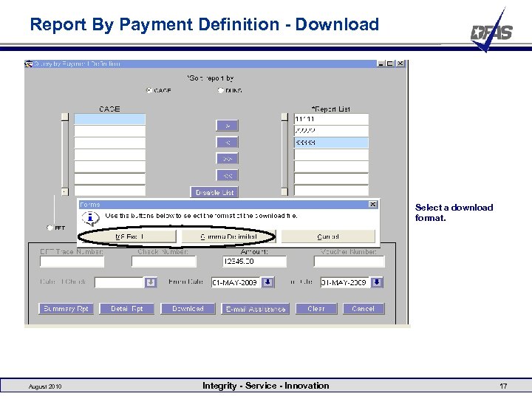Select 11111 in the Report List

(x=331, y=119)
